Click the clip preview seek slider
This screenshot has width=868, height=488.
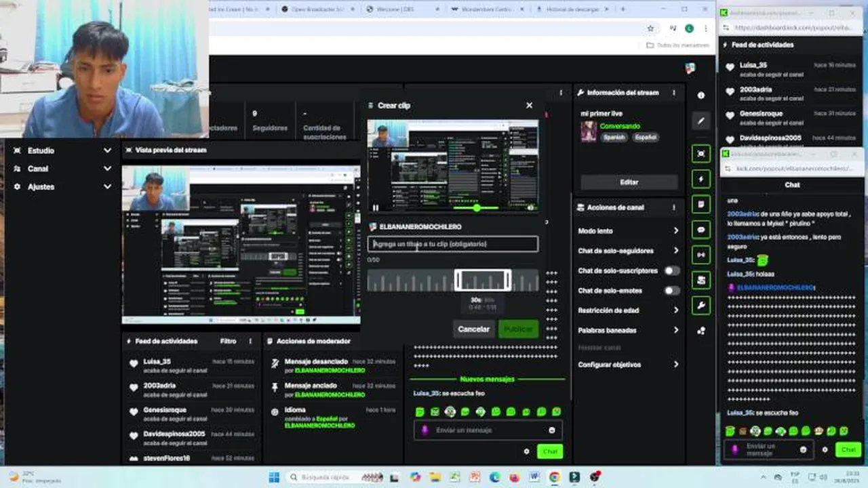click(477, 208)
